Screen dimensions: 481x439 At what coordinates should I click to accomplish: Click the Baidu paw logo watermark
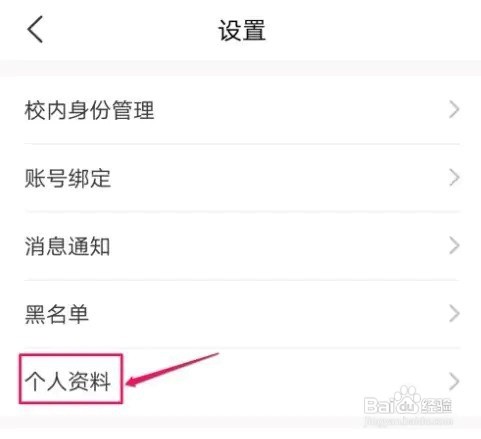(x=407, y=400)
